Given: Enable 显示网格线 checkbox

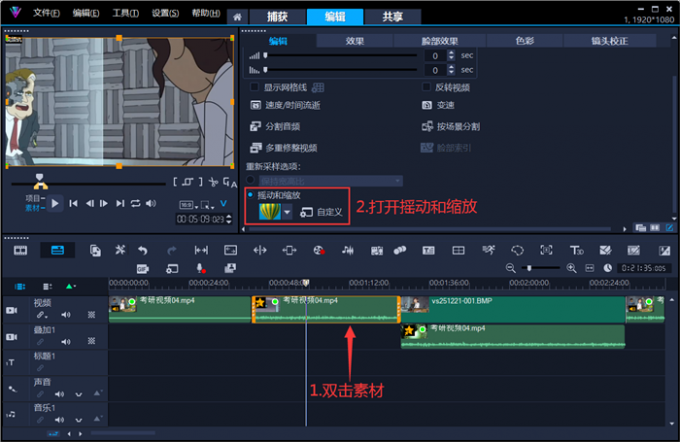Looking at the screenshot, I should (x=255, y=87).
